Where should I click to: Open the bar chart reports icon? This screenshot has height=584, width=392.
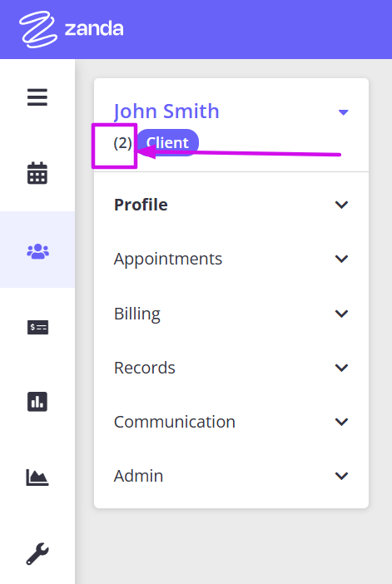[37, 402]
